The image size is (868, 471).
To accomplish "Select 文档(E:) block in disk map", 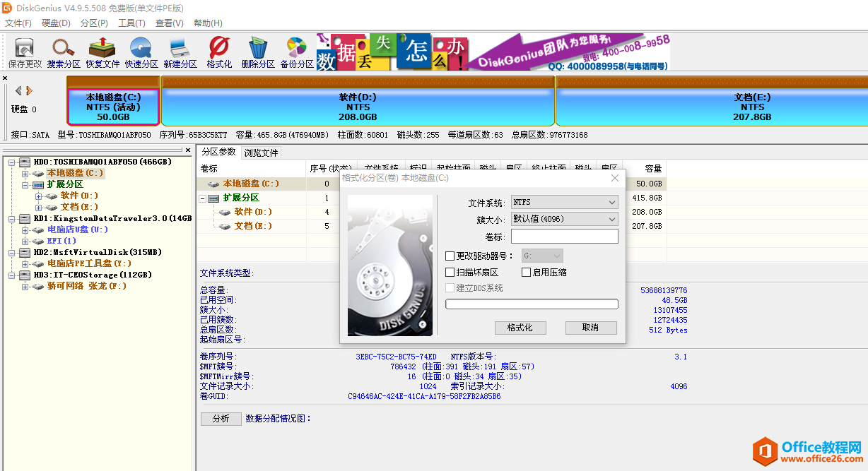I will 712,102.
